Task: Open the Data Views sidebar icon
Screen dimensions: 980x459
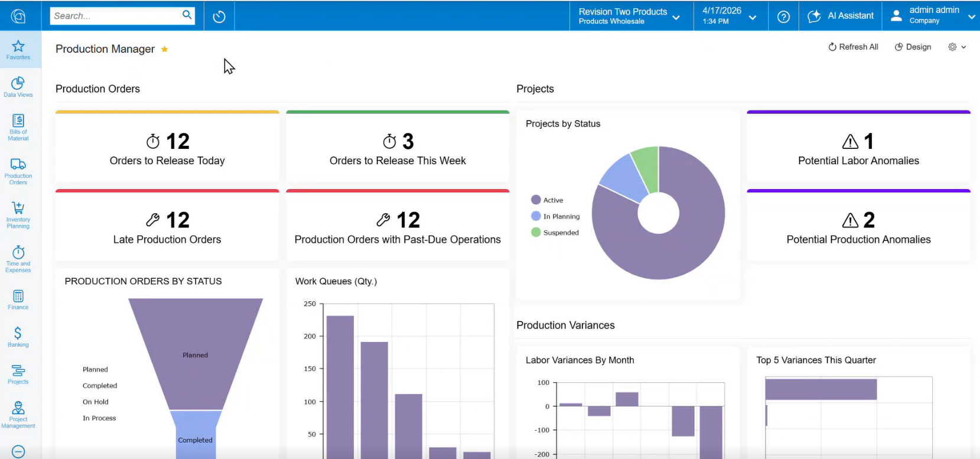Action: 18,87
